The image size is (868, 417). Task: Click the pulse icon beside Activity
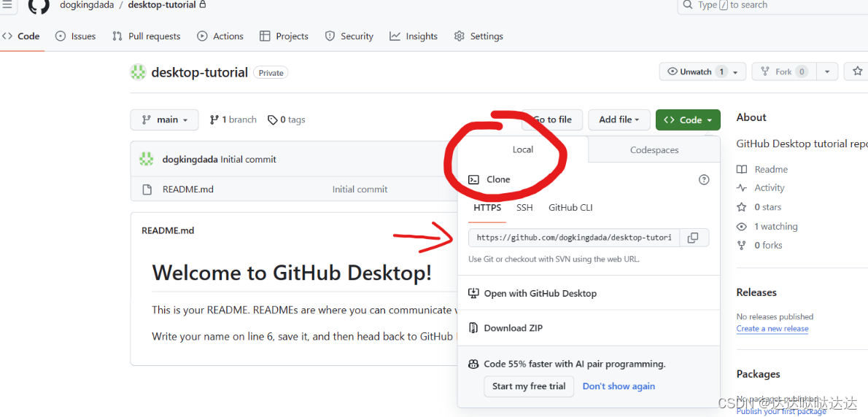741,188
